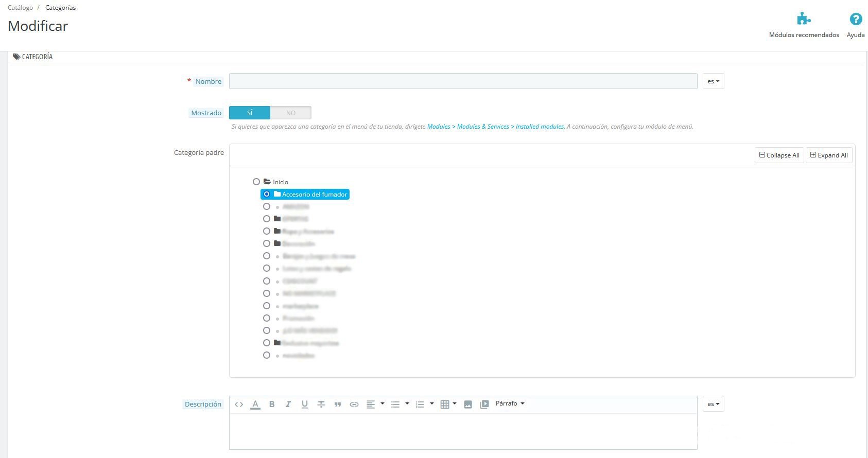
Task: Insert a hyperlink using the link icon
Action: tap(354, 404)
